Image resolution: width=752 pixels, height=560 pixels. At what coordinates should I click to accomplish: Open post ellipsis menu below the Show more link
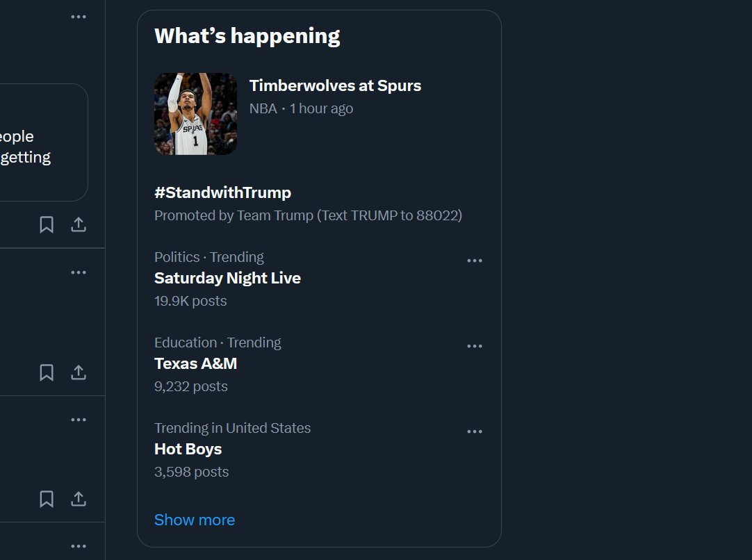(x=79, y=546)
